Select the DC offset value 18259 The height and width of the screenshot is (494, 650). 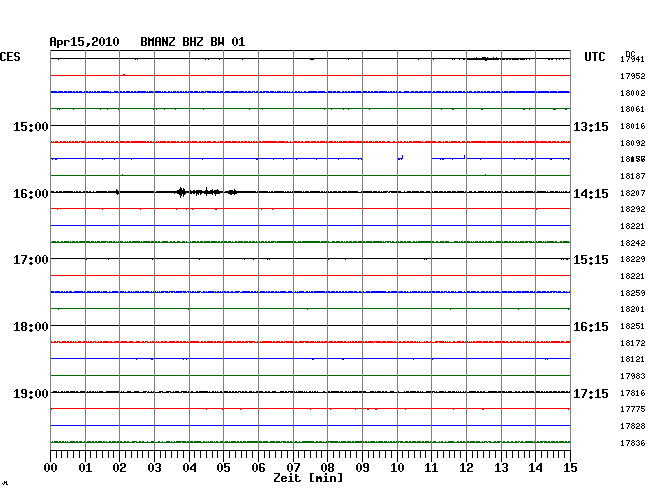pyautogui.click(x=633, y=293)
